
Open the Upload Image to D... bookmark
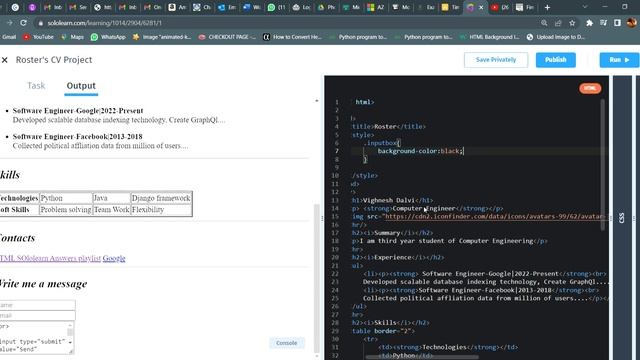556,37
